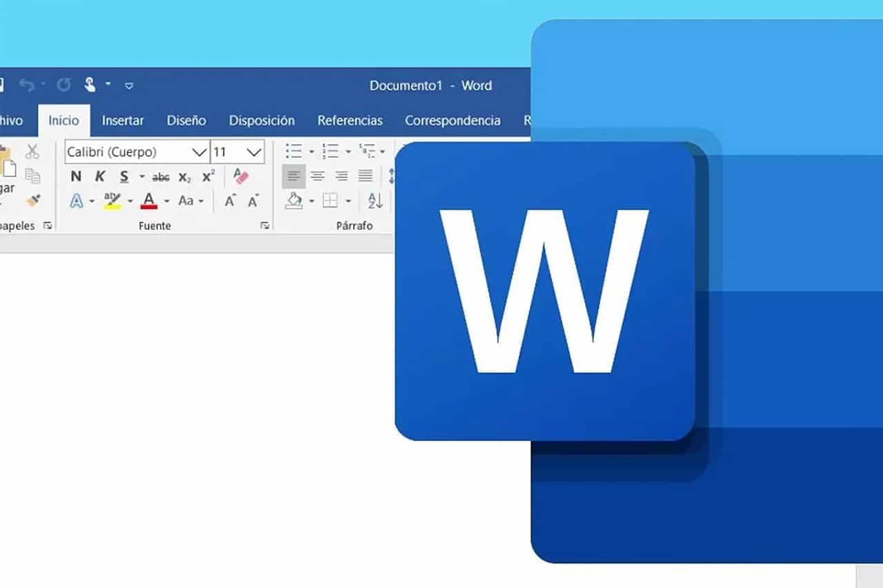Center align the paragraph text
This screenshot has height=588, width=883.
317,176
